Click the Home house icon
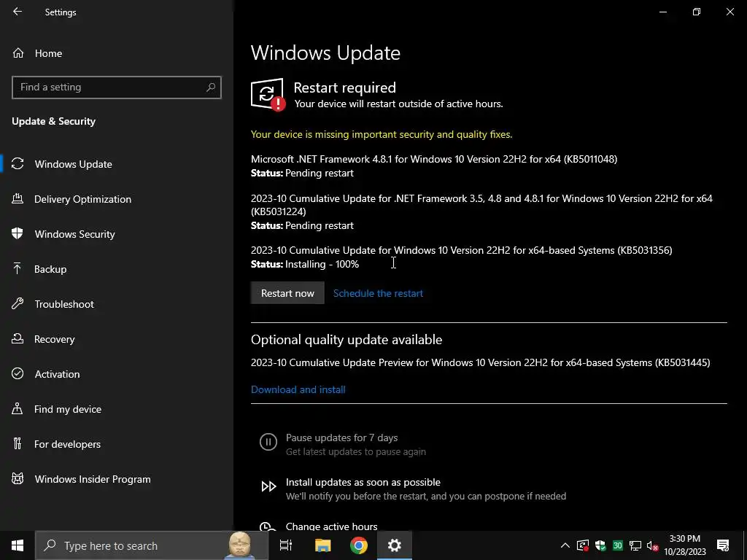Viewport: 747px width, 560px height. [x=18, y=52]
